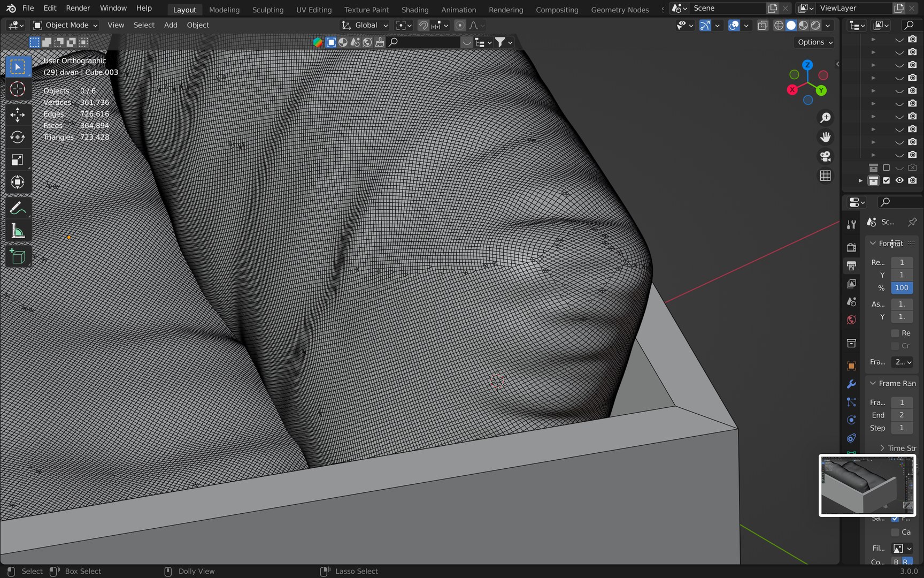Open Tool properties tab
Viewport: 924px width, 578px height.
coord(851,225)
